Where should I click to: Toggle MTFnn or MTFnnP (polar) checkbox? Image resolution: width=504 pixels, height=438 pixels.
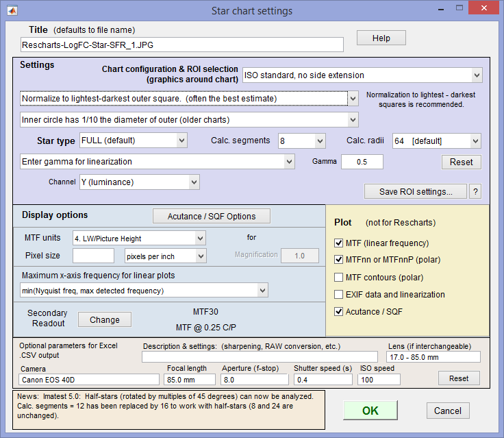338,260
